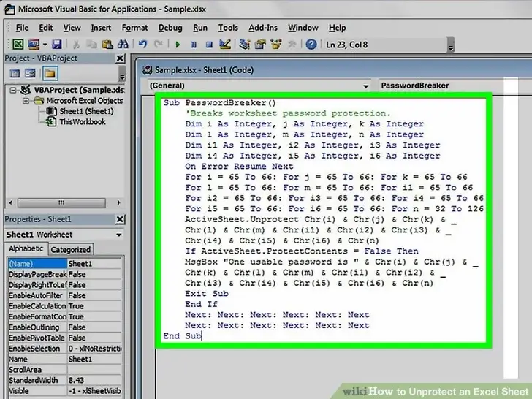Image resolution: width=532 pixels, height=399 pixels.
Task: Click the "Exit Sub" line in code
Action: pos(207,294)
